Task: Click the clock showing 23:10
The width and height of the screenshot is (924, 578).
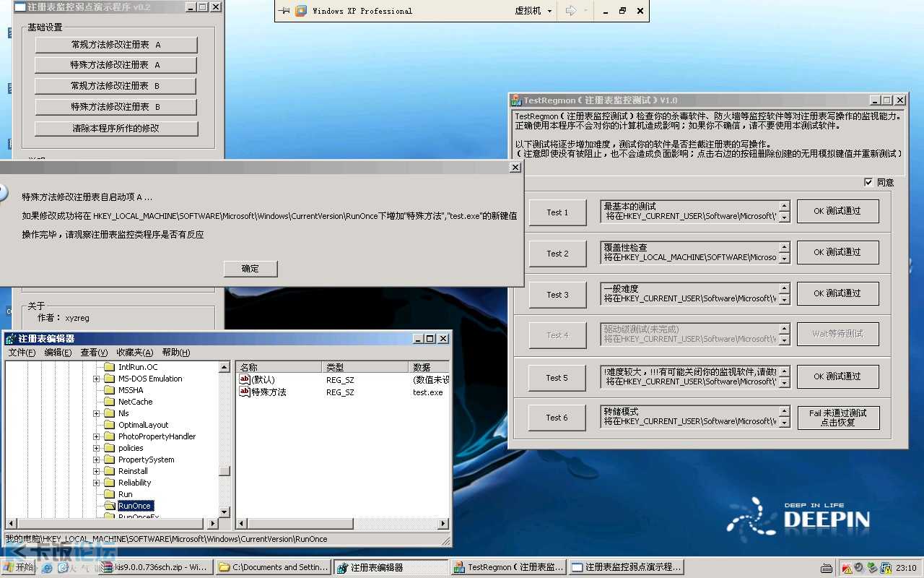Action: click(906, 568)
